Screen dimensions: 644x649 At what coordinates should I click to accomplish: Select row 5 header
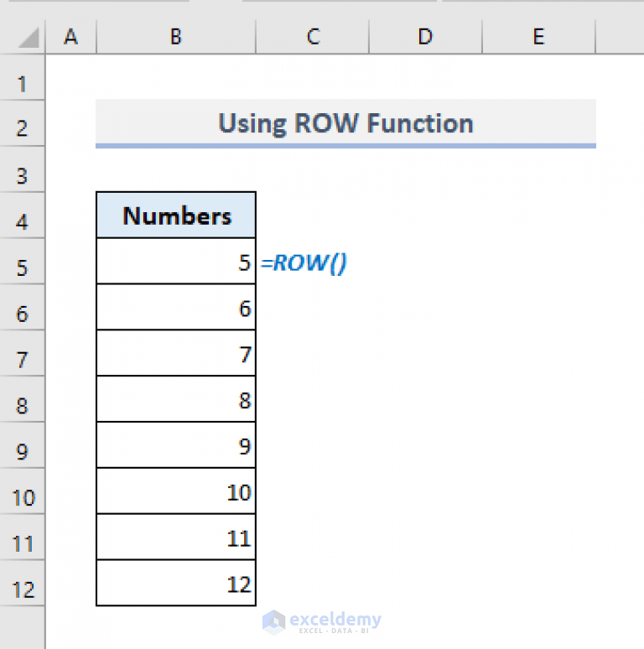click(x=23, y=261)
